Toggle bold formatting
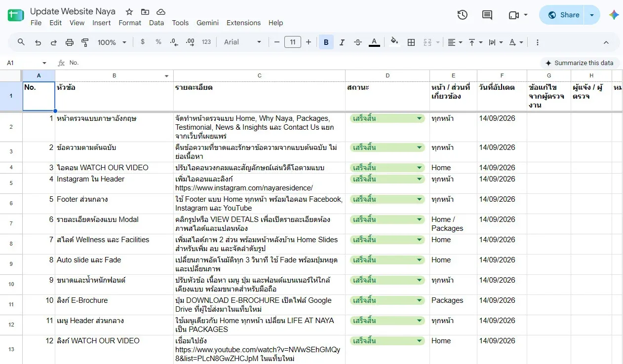The image size is (623, 364). click(326, 42)
